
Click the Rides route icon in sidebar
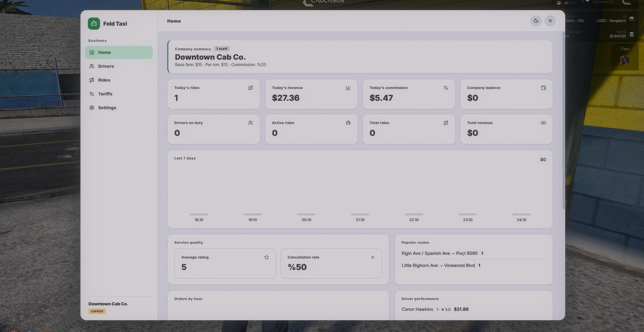tap(92, 80)
